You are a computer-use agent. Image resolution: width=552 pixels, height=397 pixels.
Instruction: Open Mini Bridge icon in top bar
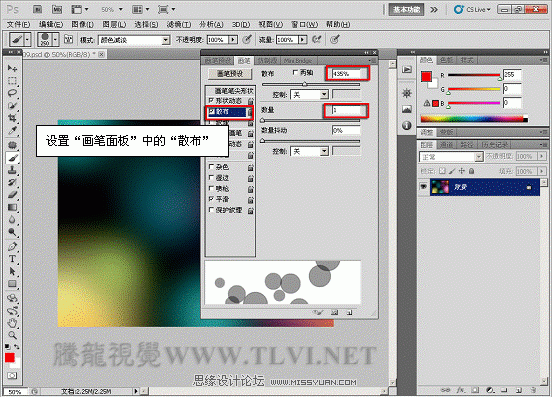click(57, 10)
